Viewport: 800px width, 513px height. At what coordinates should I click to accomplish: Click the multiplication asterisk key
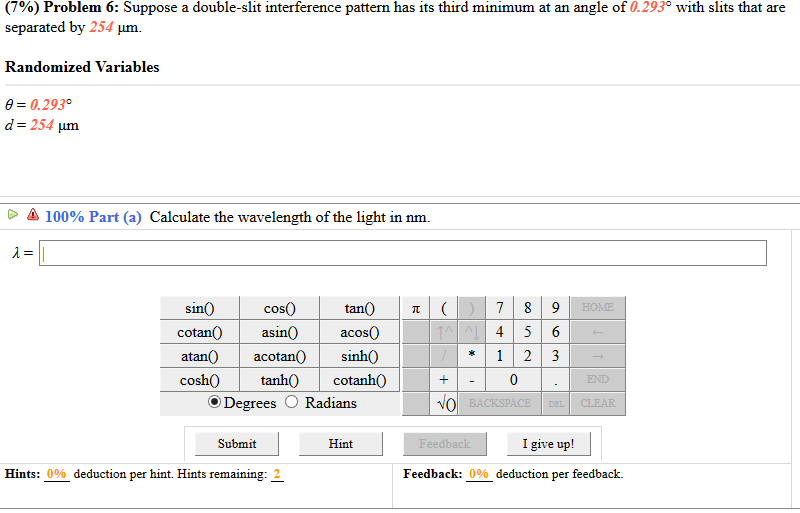pos(470,356)
